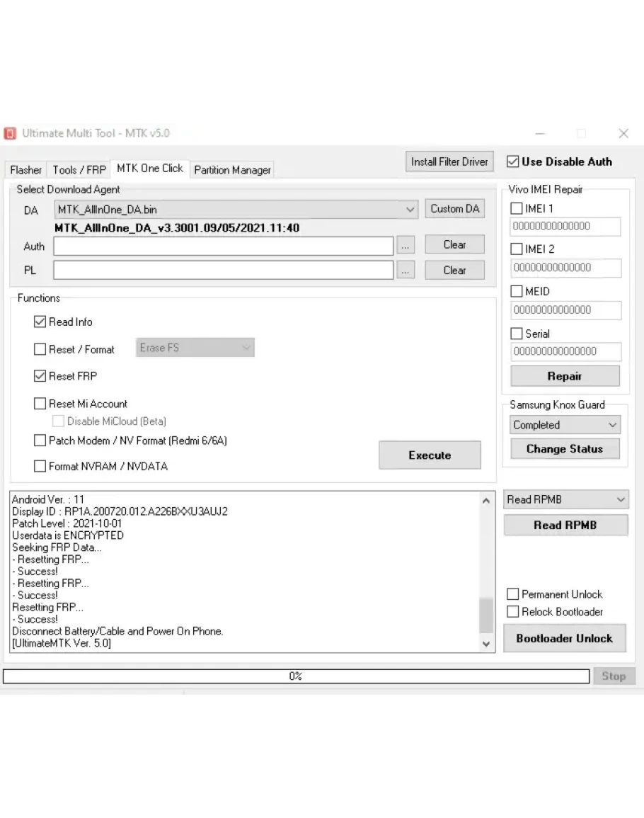
Task: Click the Ultimate Multi Tool app icon
Action: [x=11, y=133]
